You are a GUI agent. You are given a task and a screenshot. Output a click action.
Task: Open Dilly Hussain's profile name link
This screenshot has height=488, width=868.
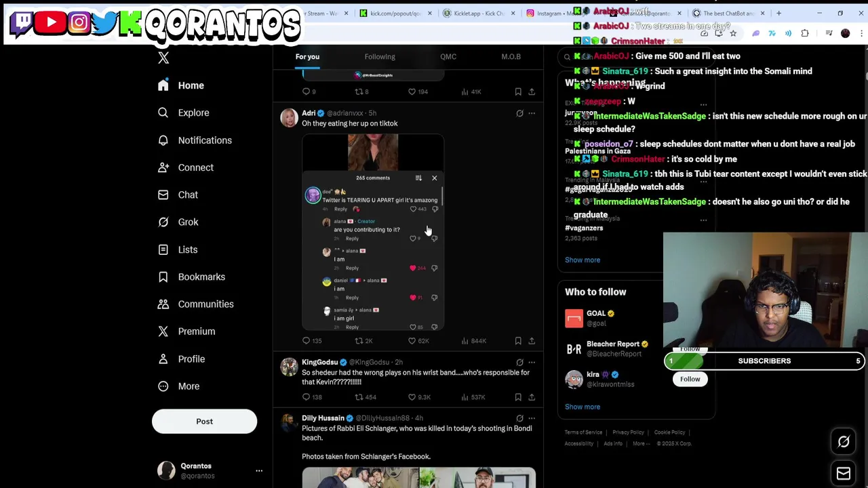tap(323, 418)
